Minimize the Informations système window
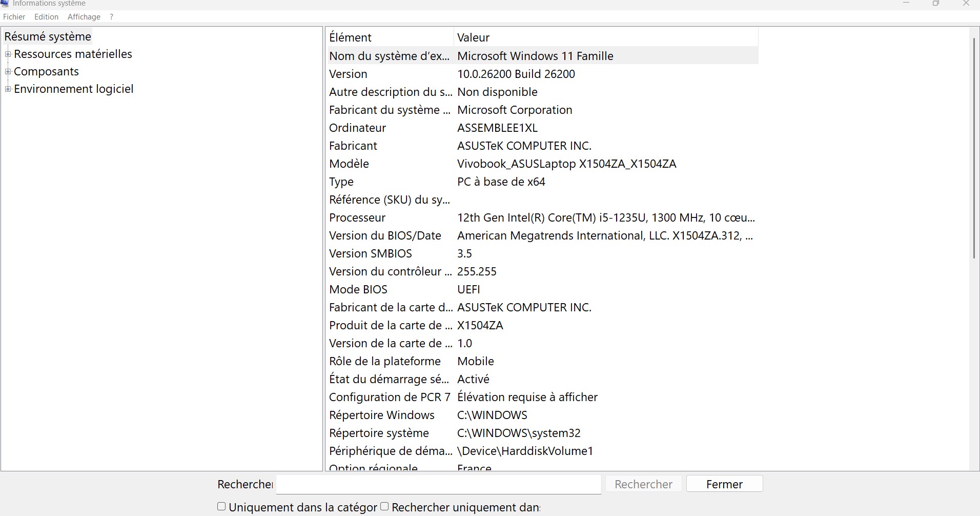The height and width of the screenshot is (516, 980). (906, 3)
